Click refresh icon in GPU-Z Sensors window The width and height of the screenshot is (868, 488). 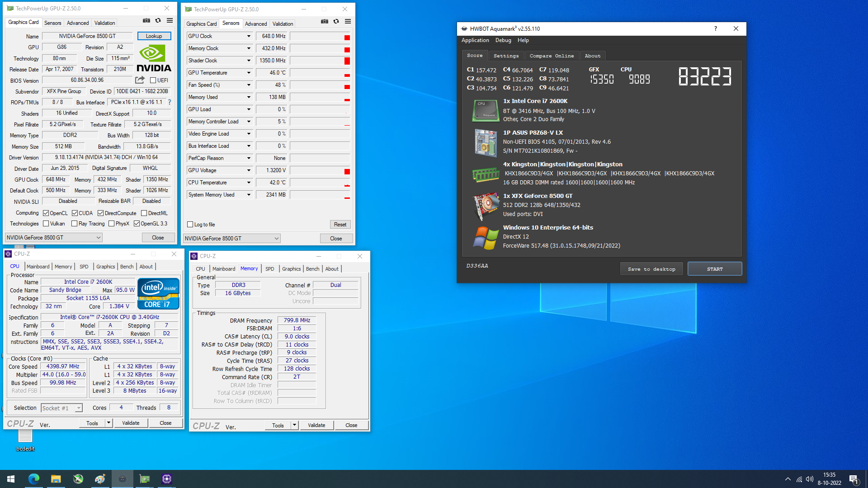tap(336, 21)
